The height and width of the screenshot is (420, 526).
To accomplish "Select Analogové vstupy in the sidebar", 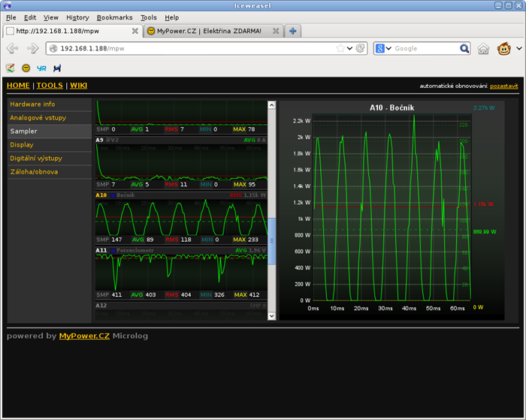I will click(x=38, y=118).
